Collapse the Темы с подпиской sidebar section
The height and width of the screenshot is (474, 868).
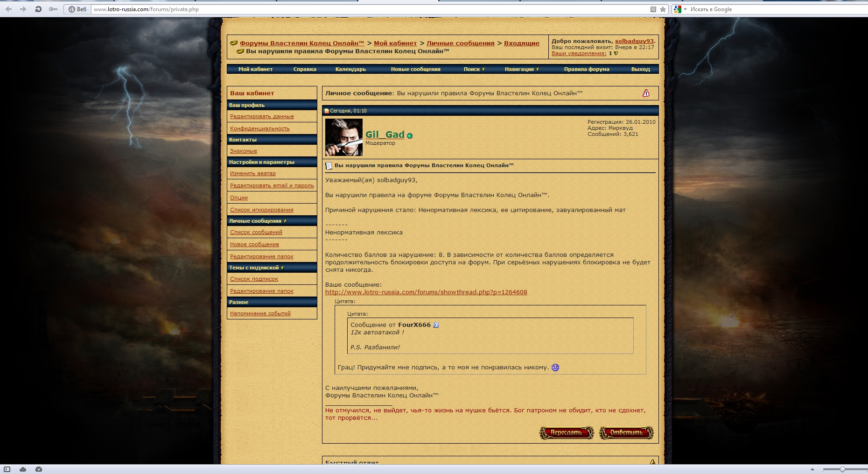(282, 268)
